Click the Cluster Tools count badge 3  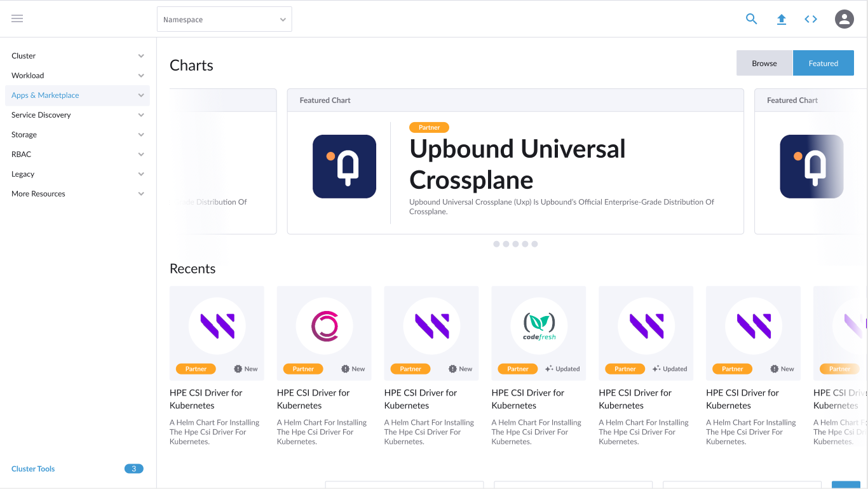click(133, 469)
